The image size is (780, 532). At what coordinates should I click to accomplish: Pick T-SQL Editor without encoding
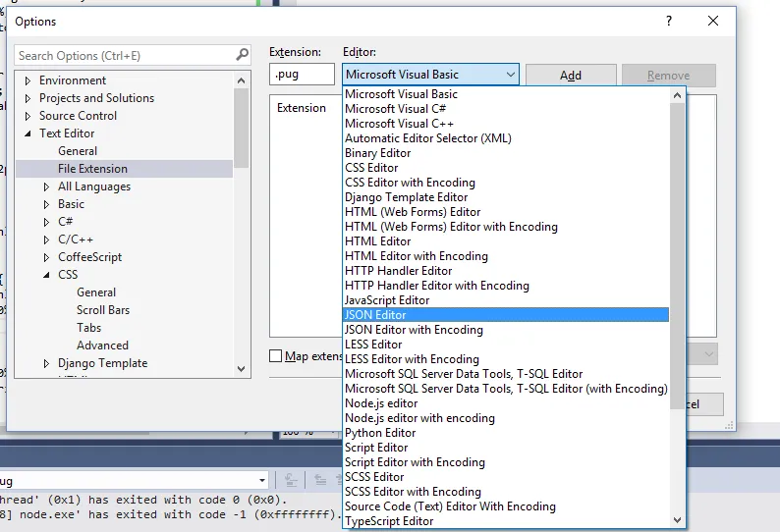point(506,374)
